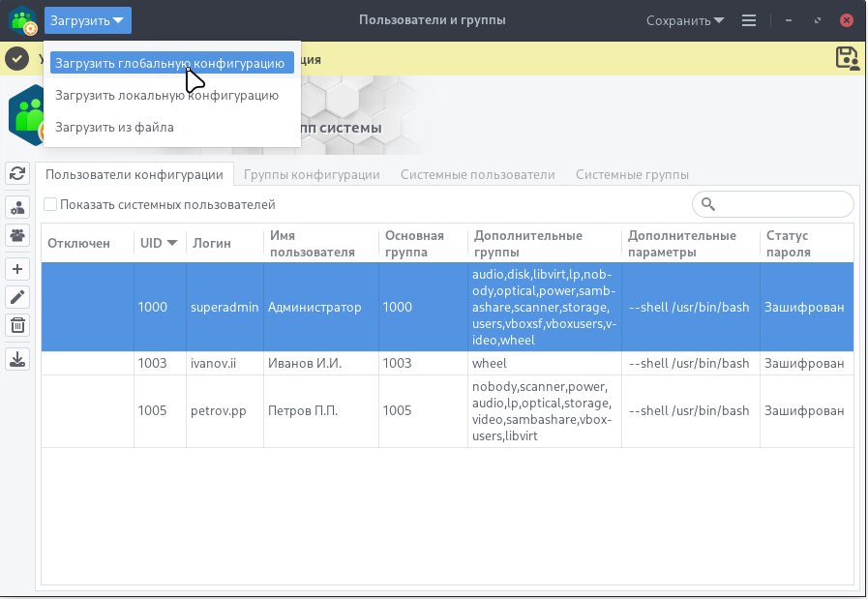Sort by the UID column header
The height and width of the screenshot is (599, 868).
(159, 243)
